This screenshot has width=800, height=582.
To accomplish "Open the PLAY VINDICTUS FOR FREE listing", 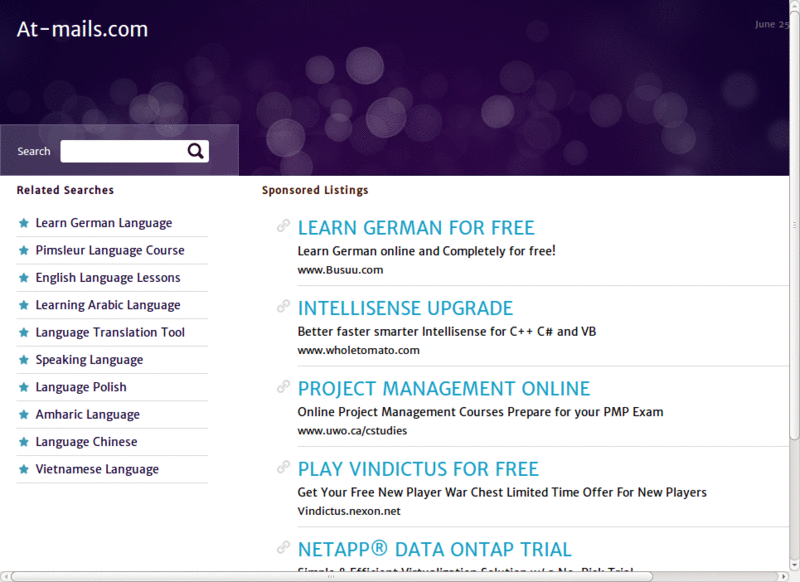I will click(418, 469).
